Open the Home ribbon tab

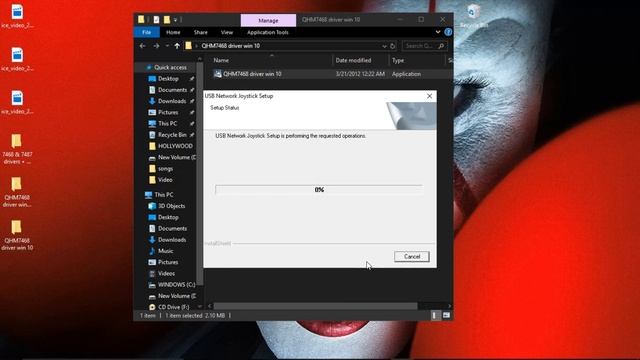click(x=173, y=32)
